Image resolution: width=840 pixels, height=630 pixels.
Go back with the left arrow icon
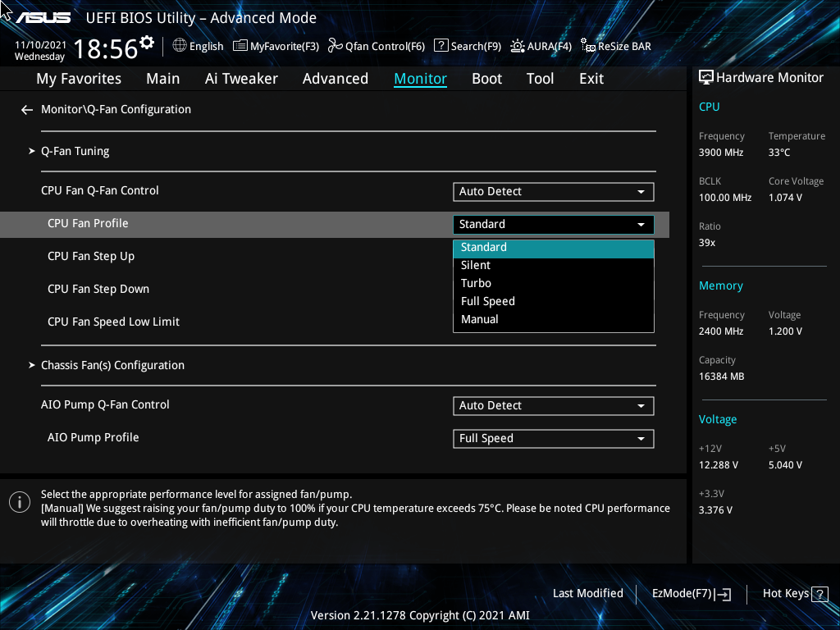27,110
